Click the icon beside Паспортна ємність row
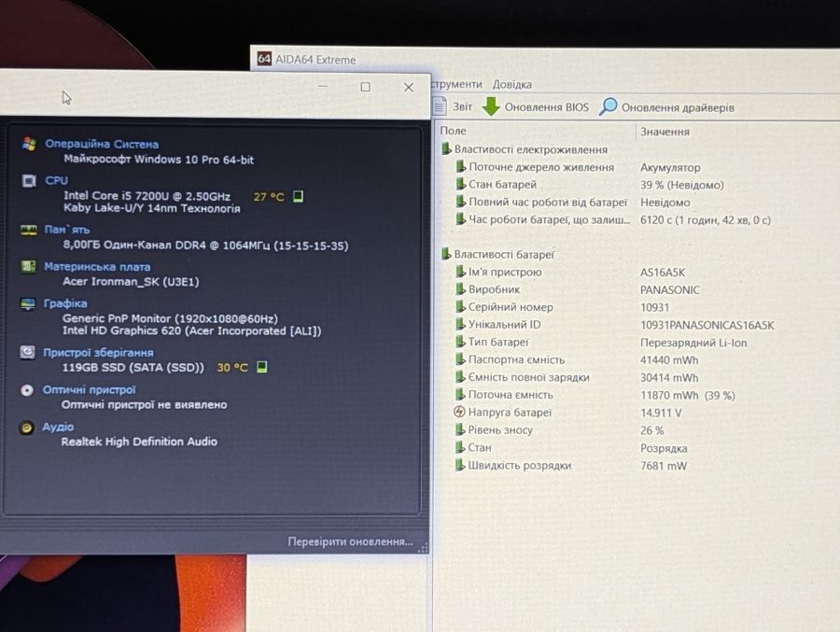Viewport: 840px width, 632px height. pos(459,359)
